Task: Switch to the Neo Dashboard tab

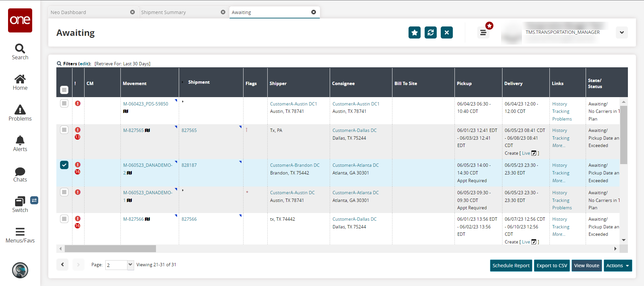Action: (68, 12)
